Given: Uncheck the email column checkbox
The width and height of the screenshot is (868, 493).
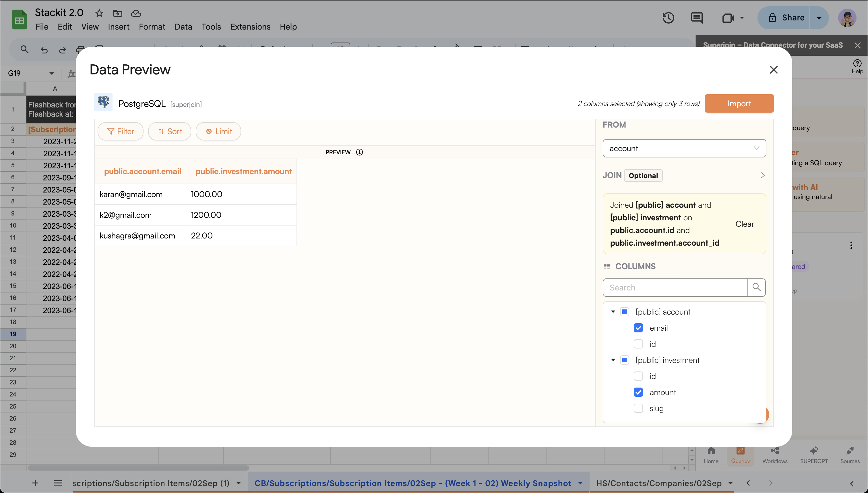Looking at the screenshot, I should [638, 328].
